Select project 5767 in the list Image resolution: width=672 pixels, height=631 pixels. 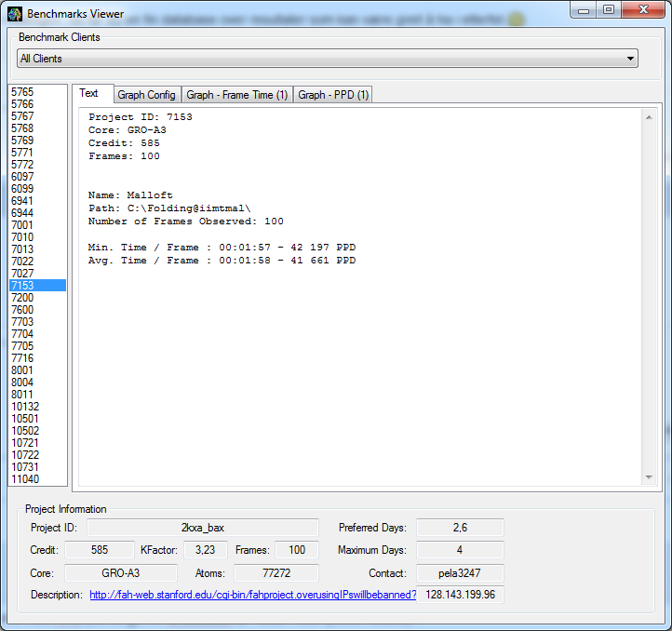tap(37, 115)
